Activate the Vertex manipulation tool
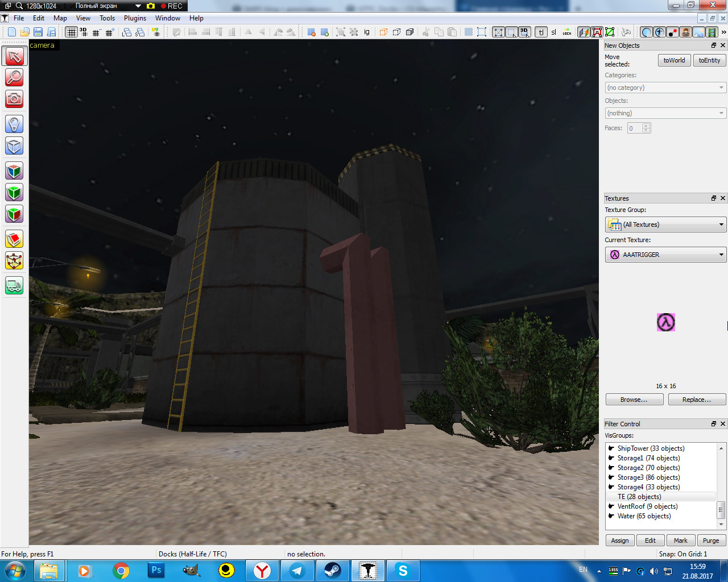Screen dimensions: 728x582 point(14,261)
